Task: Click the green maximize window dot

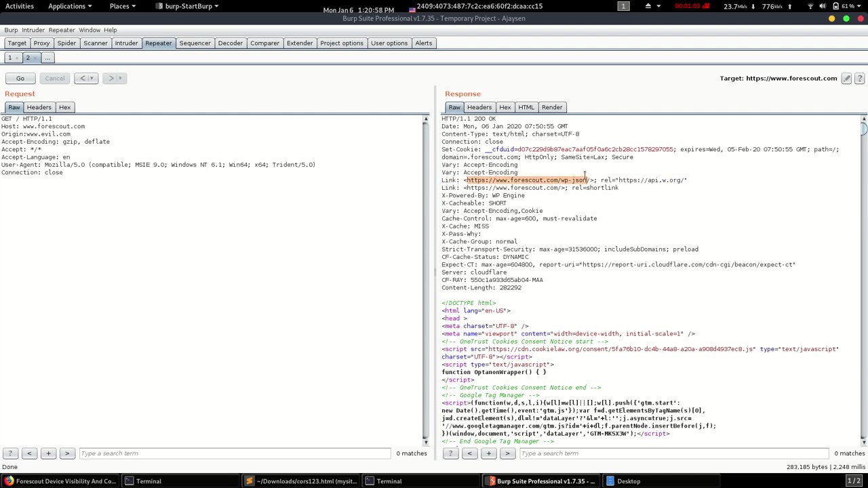Action: pyautogui.click(x=846, y=19)
